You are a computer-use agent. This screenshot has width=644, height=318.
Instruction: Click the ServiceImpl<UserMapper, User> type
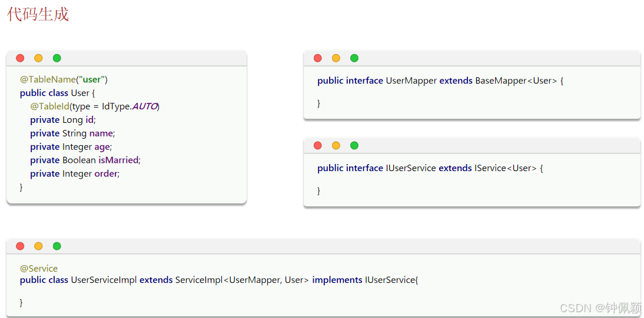[x=242, y=280]
